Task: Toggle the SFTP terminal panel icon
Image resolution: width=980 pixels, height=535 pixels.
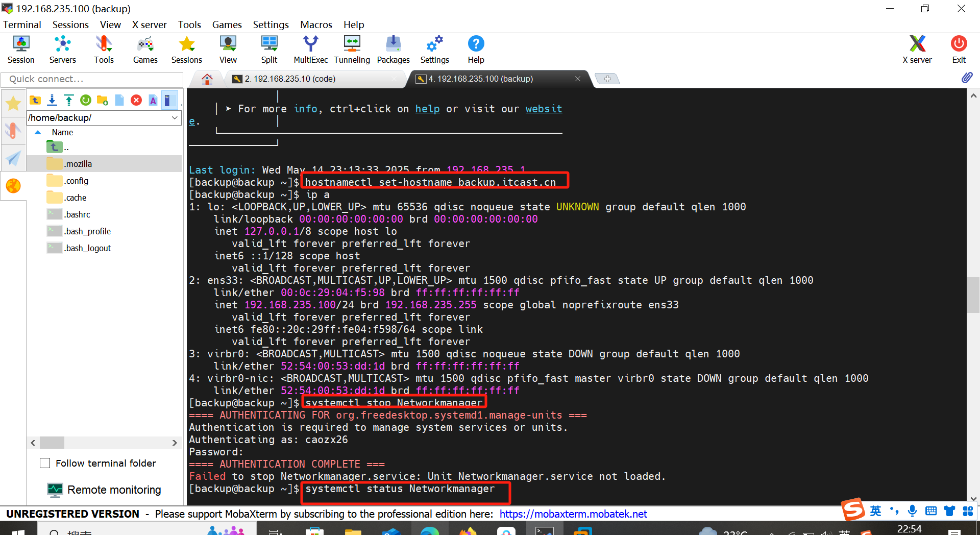Action: (169, 100)
